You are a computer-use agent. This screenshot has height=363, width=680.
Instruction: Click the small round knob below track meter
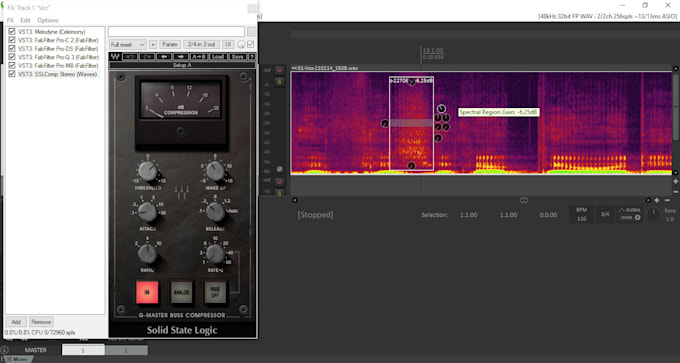point(280,169)
